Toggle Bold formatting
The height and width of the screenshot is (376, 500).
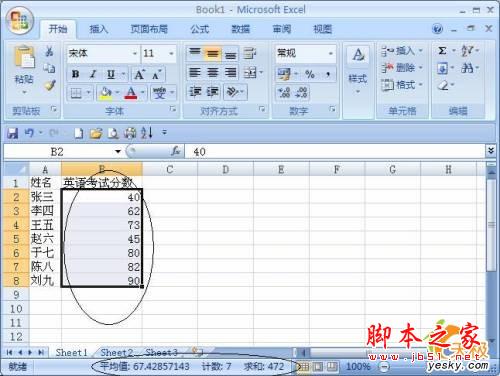76,74
